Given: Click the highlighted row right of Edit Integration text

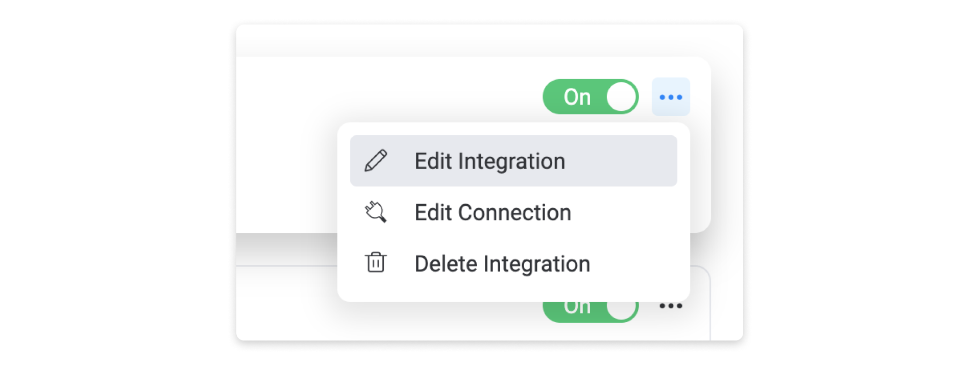Looking at the screenshot, I should pyautogui.click(x=620, y=161).
